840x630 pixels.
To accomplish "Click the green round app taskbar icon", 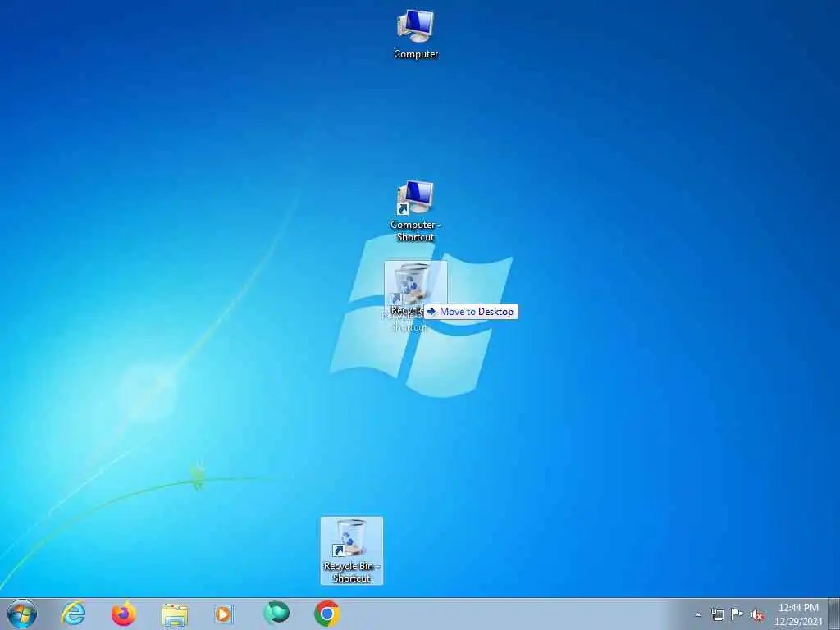I will click(x=276, y=614).
